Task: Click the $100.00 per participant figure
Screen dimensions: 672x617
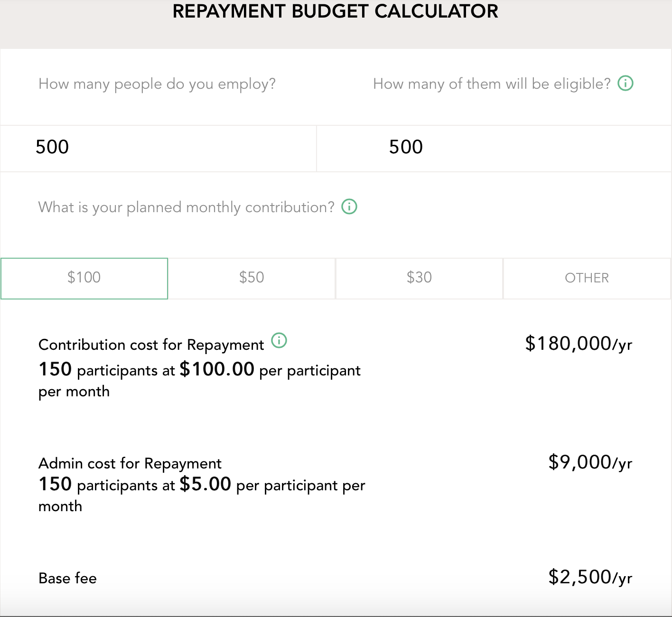Action: (217, 369)
